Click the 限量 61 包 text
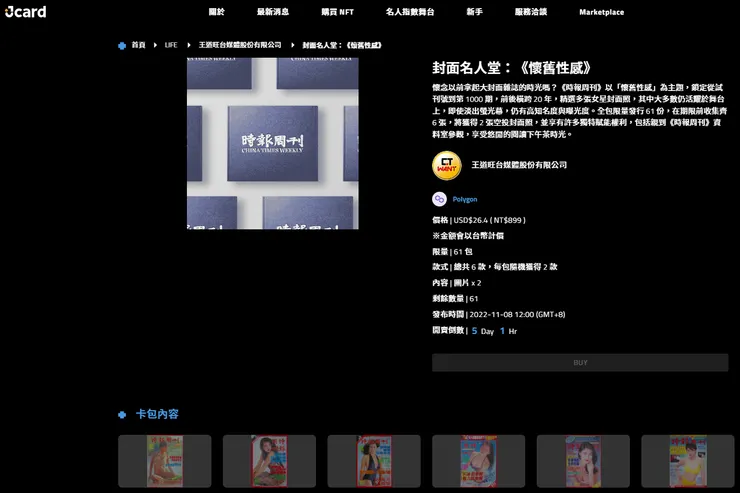This screenshot has height=493, width=740. [452, 251]
